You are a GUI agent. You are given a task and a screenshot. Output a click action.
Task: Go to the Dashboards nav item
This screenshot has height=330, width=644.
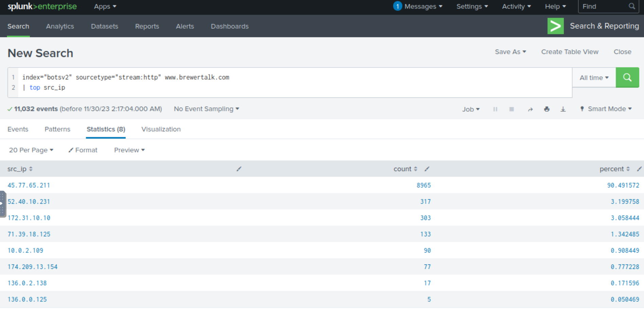[x=230, y=26]
